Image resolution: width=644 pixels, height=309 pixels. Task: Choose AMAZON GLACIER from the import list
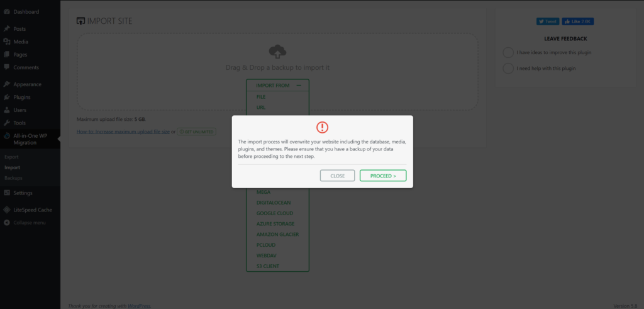(x=277, y=235)
